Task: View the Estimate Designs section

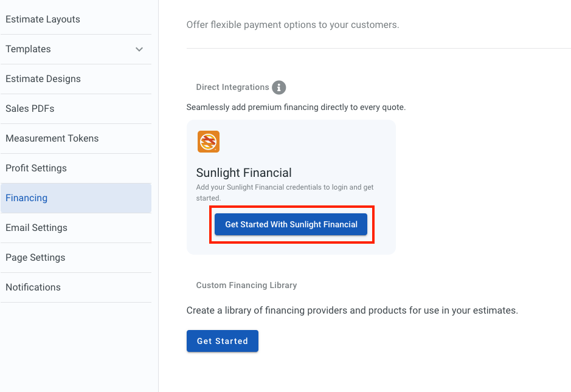Action: (x=43, y=78)
